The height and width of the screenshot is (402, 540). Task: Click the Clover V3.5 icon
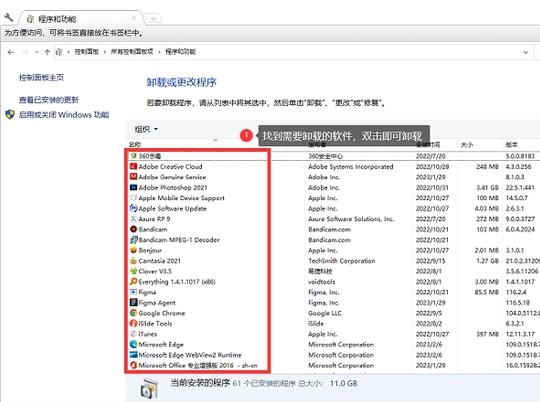point(133,271)
